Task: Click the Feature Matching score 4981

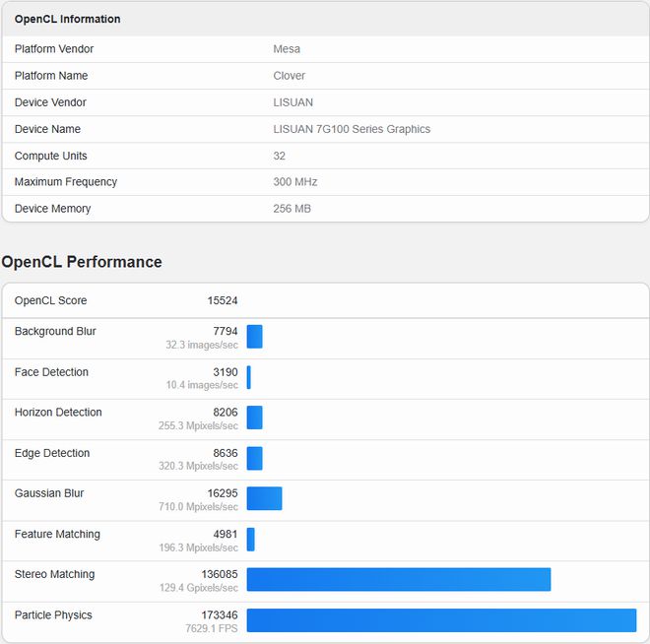Action: pyautogui.click(x=225, y=534)
